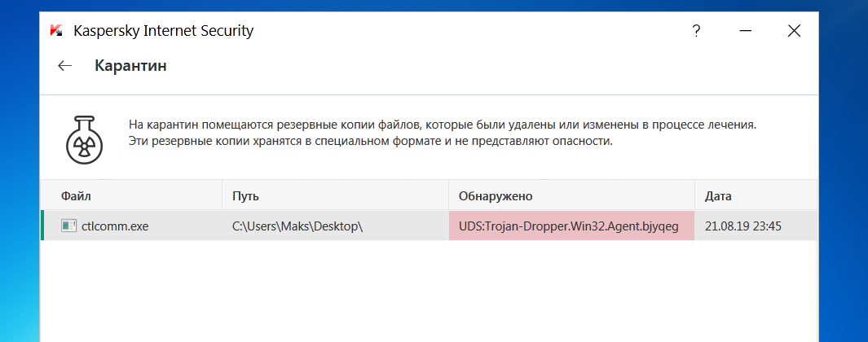This screenshot has width=868, height=342.
Task: Minimize the Kaspersky window
Action: point(745,31)
